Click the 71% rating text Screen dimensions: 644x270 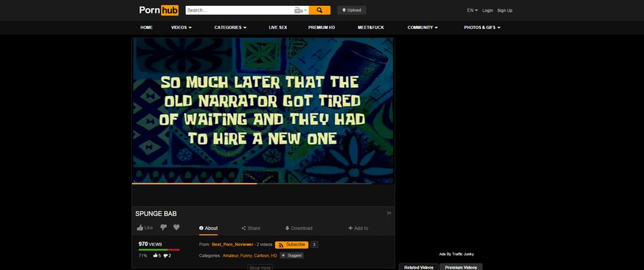[142, 256]
